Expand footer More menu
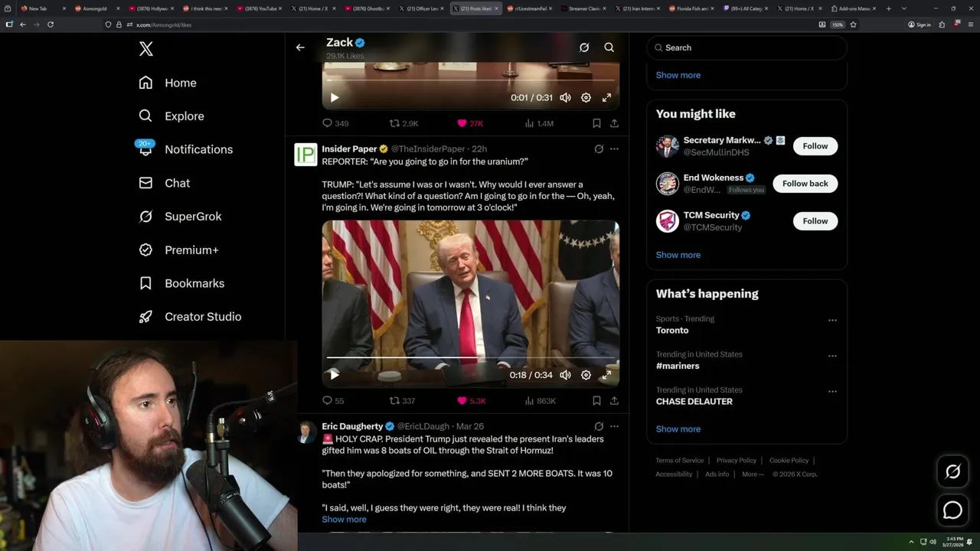 [753, 474]
